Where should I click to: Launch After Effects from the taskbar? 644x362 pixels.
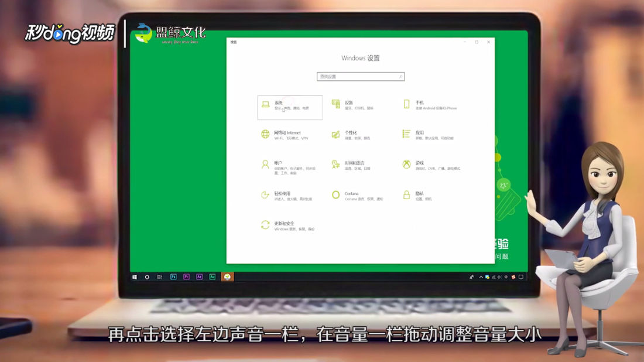(200, 277)
